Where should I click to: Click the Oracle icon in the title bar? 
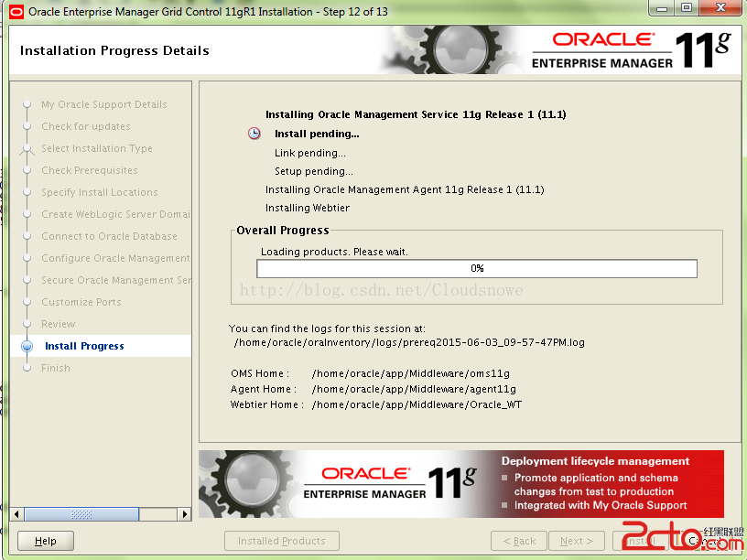(16, 11)
